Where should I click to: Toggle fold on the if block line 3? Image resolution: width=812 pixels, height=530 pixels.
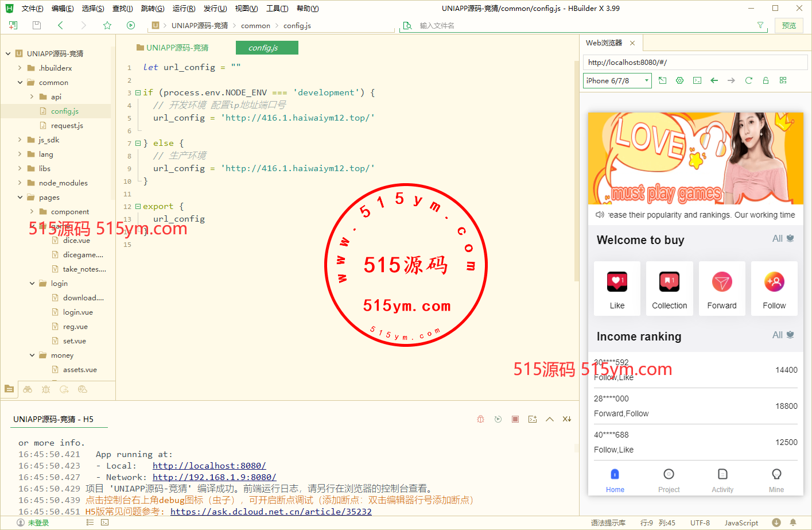tap(138, 92)
